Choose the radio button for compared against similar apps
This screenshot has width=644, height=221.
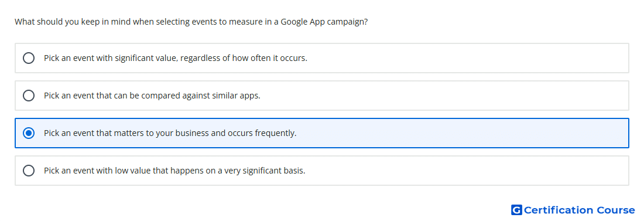29,96
